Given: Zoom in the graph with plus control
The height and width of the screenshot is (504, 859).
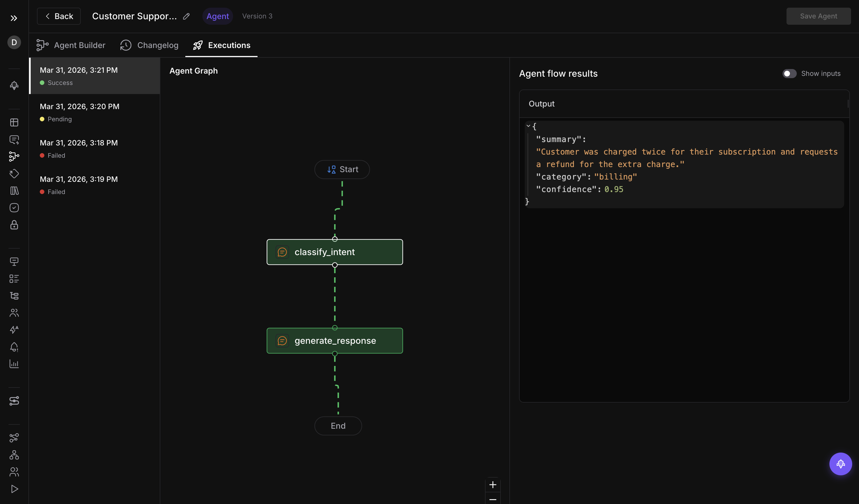Looking at the screenshot, I should (493, 485).
